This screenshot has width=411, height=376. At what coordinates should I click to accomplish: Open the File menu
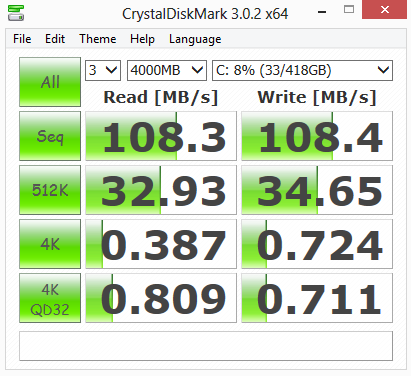pyautogui.click(x=22, y=39)
